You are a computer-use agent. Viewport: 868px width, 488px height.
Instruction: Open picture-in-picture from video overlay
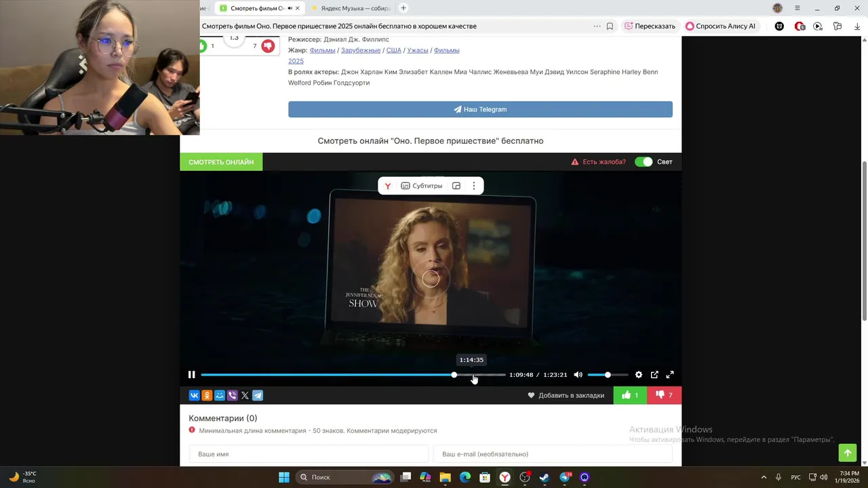pos(456,186)
